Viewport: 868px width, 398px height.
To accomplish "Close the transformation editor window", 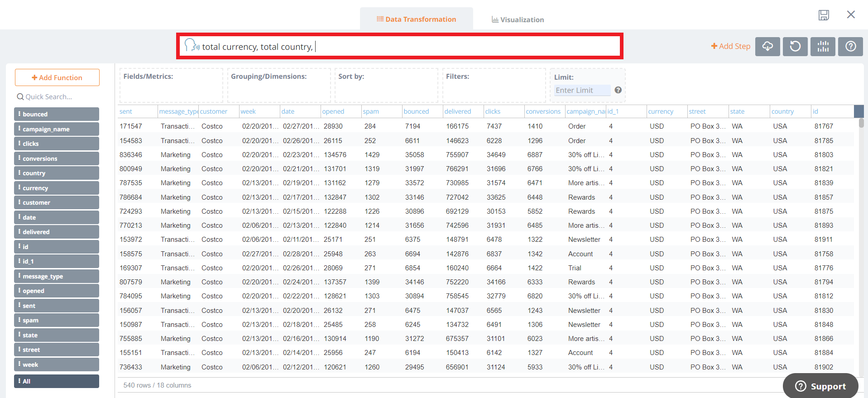I will (851, 14).
